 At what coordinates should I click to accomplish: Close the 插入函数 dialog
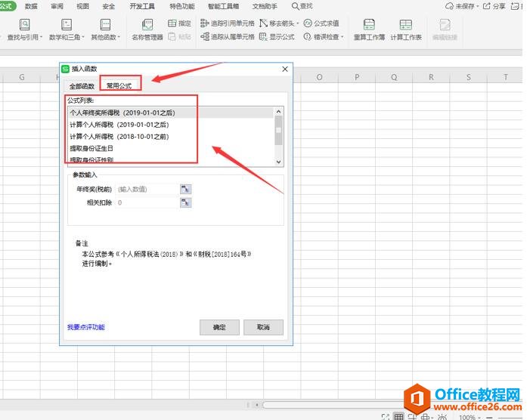(x=285, y=69)
